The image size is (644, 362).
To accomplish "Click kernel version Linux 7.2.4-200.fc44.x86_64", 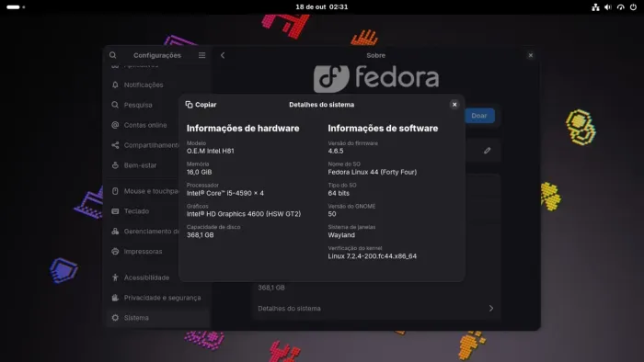I will click(372, 256).
